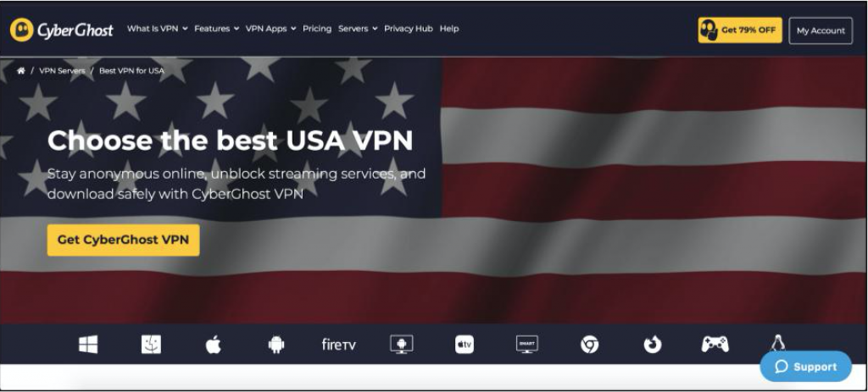The image size is (868, 392).
Task: Open the Apple TV icon
Action: [x=464, y=345]
